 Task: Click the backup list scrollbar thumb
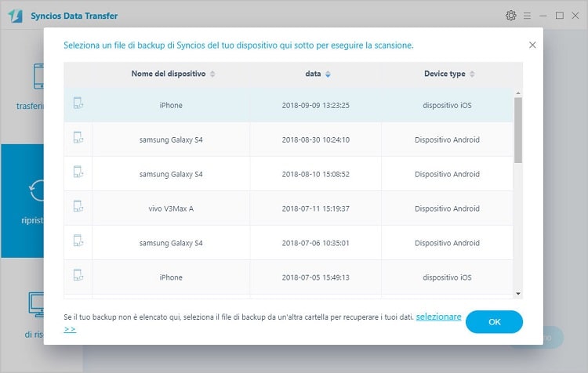point(518,130)
